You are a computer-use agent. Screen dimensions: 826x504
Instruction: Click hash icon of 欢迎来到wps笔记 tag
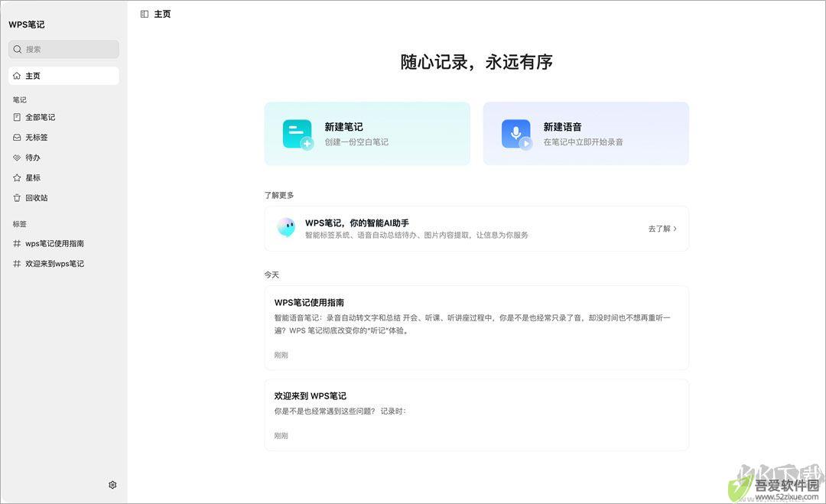coord(17,263)
